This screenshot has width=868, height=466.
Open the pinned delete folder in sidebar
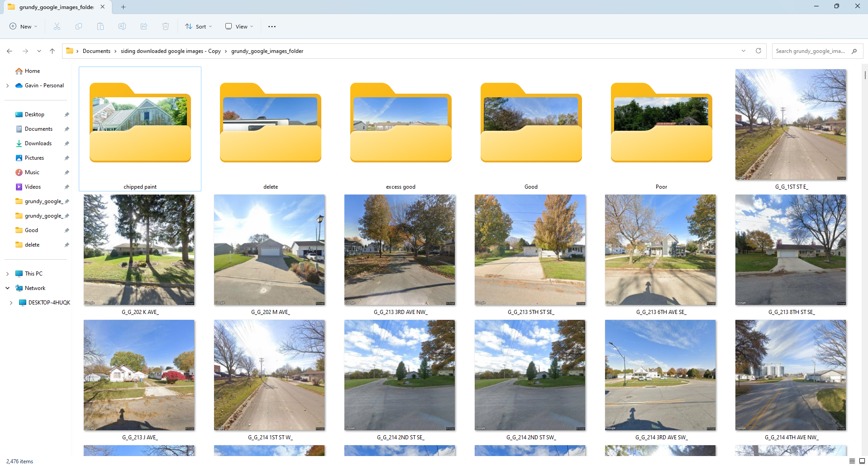coord(32,245)
